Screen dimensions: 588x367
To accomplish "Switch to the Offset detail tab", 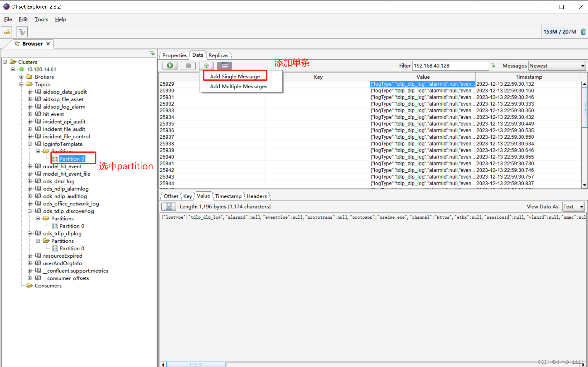I will tap(171, 196).
